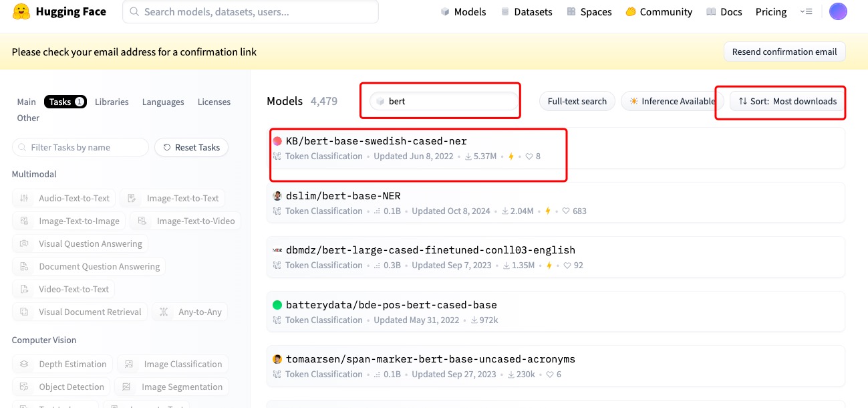Screen dimensions: 868x408
Task: Click the Audio-Text-to-Text task icon
Action: tap(24, 199)
